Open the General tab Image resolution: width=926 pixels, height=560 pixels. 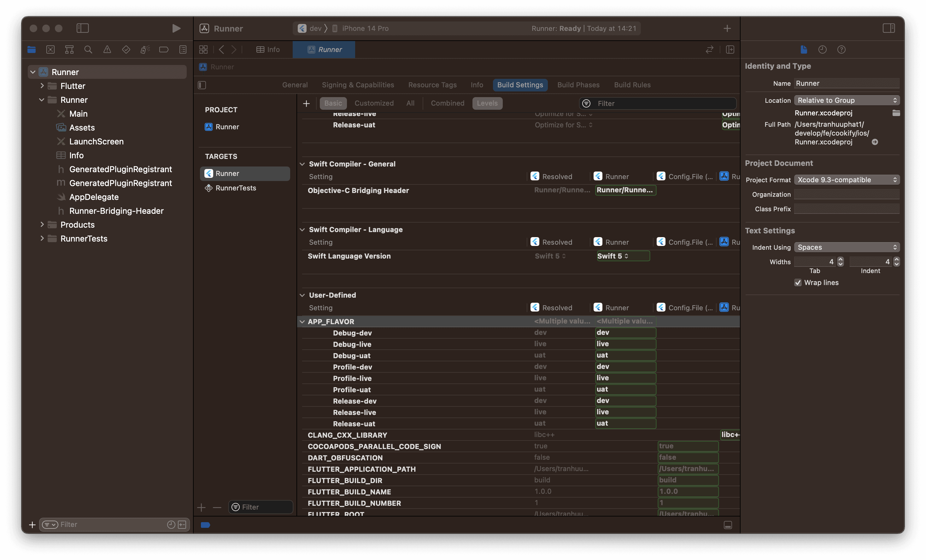click(x=295, y=85)
